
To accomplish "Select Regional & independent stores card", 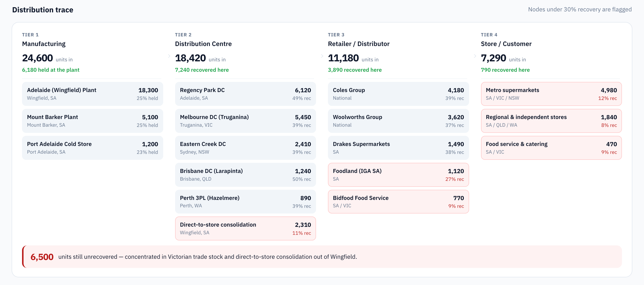I will (552, 121).
